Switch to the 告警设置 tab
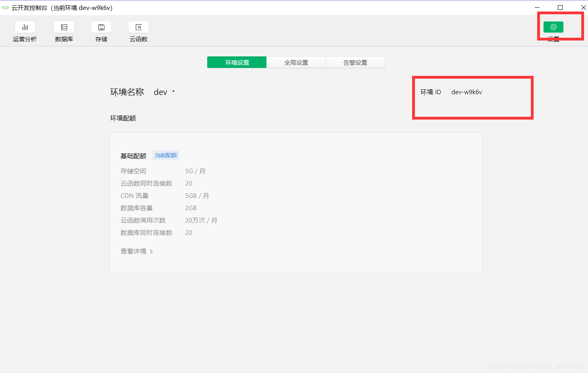This screenshot has width=588, height=373. pyautogui.click(x=355, y=62)
